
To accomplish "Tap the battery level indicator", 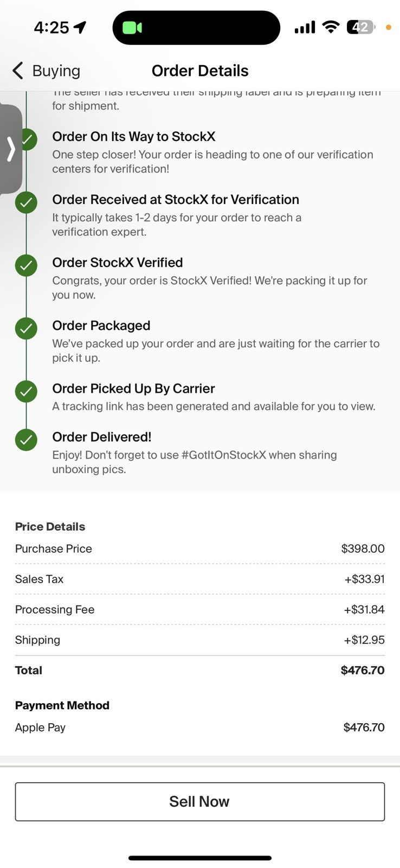I will (x=361, y=27).
